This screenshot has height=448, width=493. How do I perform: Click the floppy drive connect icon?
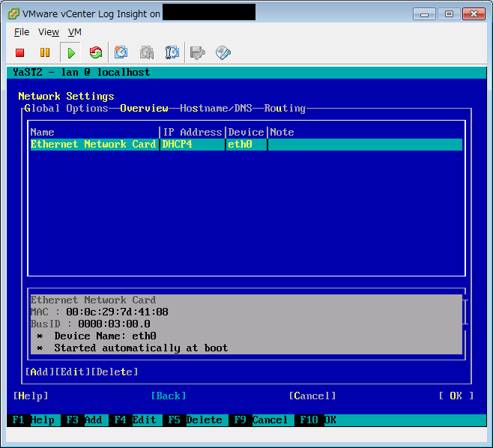(x=198, y=53)
